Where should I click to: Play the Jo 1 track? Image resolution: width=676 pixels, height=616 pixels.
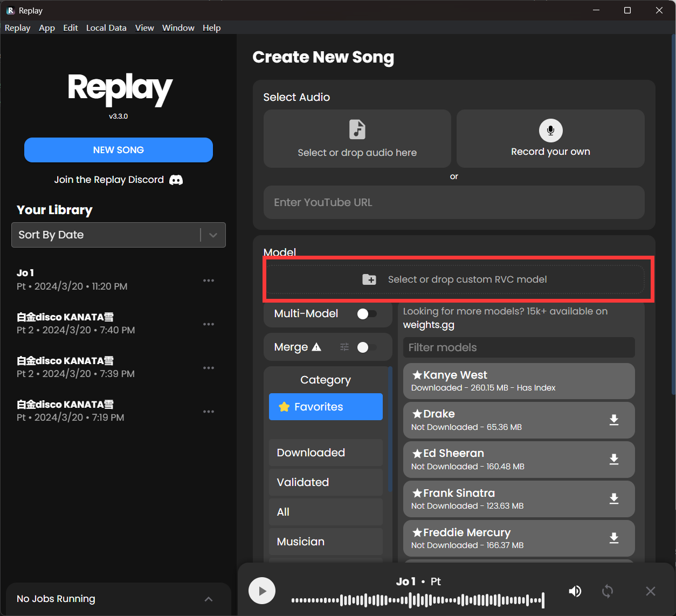coord(262,591)
